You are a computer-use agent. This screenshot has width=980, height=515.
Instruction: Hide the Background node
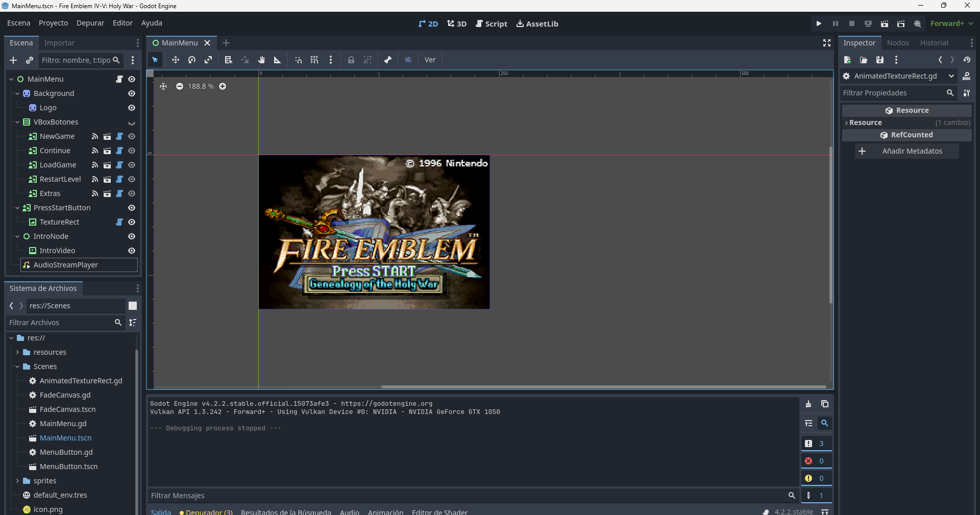131,93
